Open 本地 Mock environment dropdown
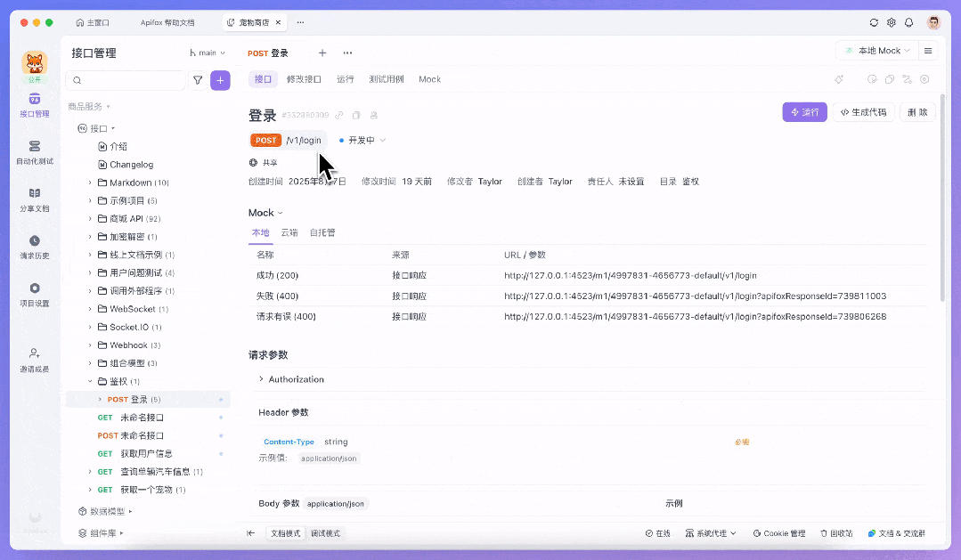Viewport: 961px width, 560px height. coord(877,51)
